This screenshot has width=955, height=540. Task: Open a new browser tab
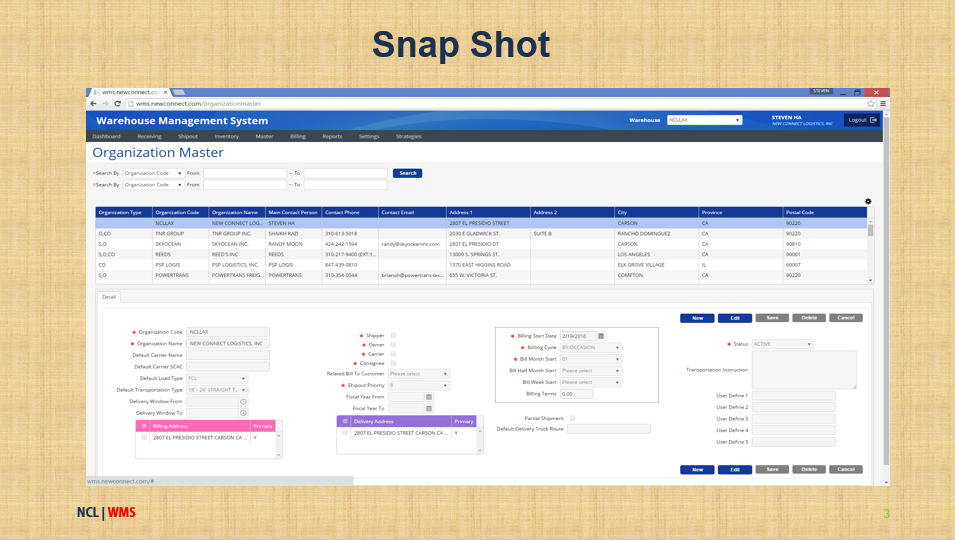pyautogui.click(x=179, y=93)
